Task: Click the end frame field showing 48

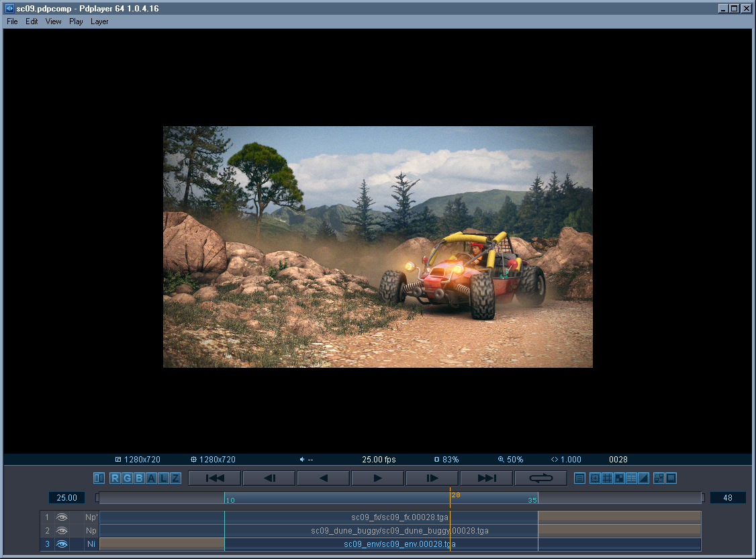Action: pyautogui.click(x=728, y=498)
